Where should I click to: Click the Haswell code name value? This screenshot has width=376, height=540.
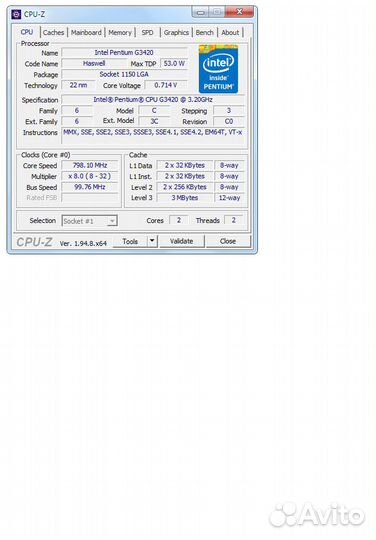[x=94, y=63]
